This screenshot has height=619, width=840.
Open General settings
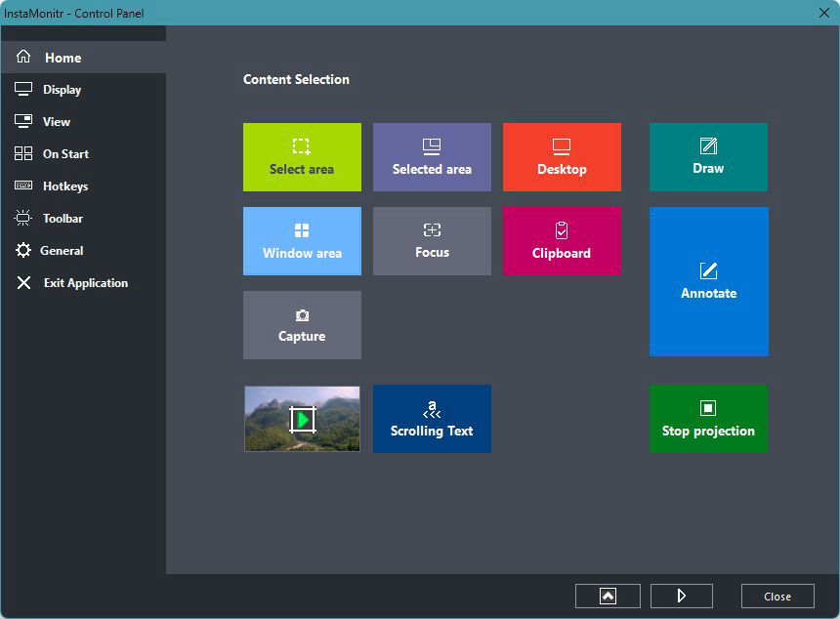coord(83,250)
